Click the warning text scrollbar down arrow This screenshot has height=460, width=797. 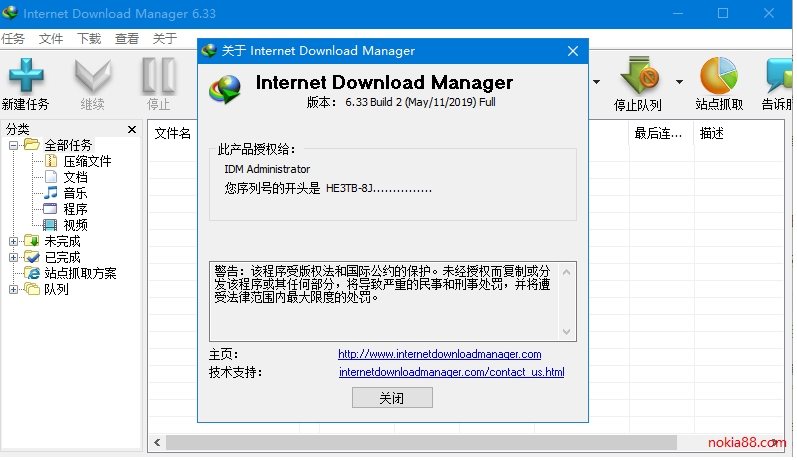[567, 333]
